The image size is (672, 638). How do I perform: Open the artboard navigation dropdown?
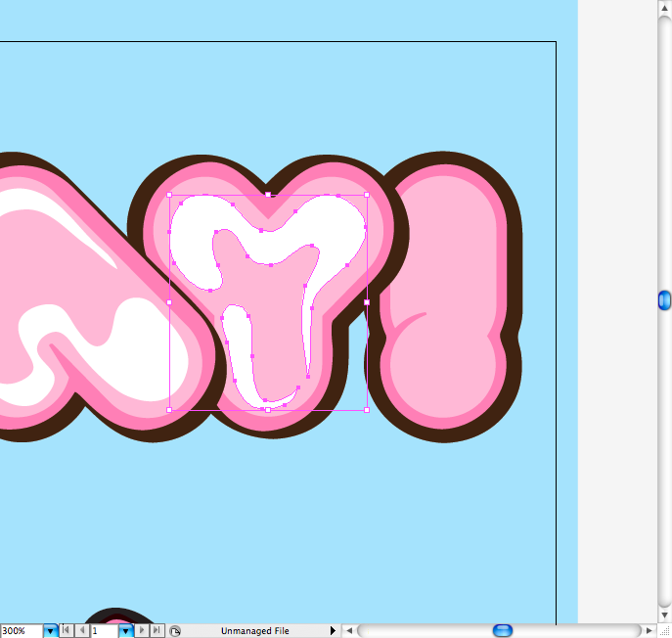[x=125, y=631]
